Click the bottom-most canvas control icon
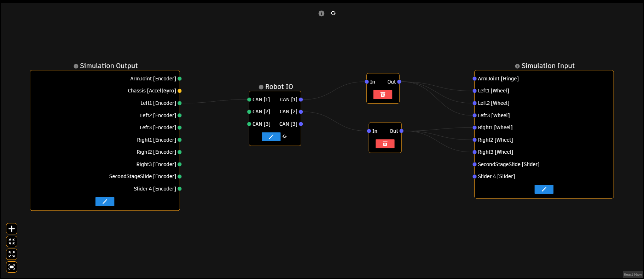 (x=12, y=267)
